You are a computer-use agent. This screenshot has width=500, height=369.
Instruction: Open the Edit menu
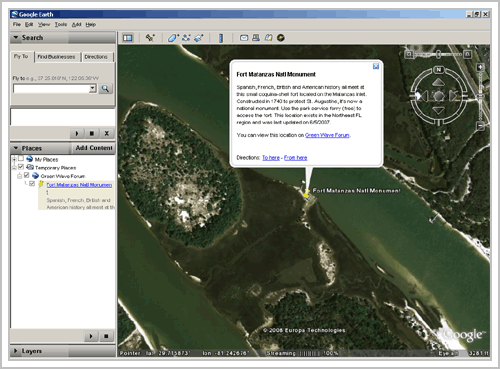click(x=29, y=24)
